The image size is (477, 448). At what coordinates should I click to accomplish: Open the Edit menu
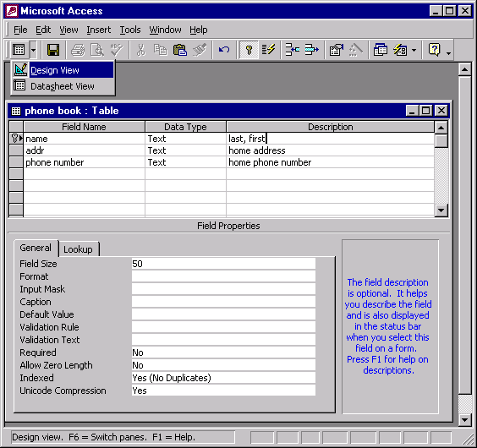(x=43, y=30)
